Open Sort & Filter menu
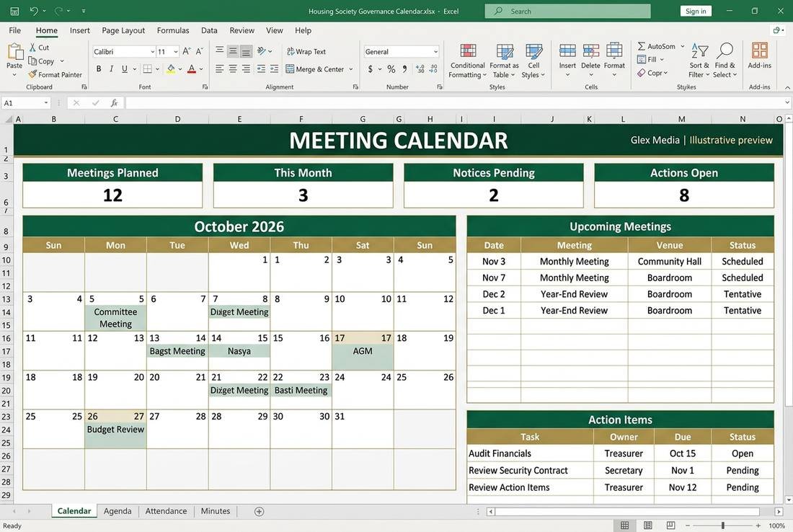Image resolution: width=793 pixels, height=532 pixels. coord(699,61)
